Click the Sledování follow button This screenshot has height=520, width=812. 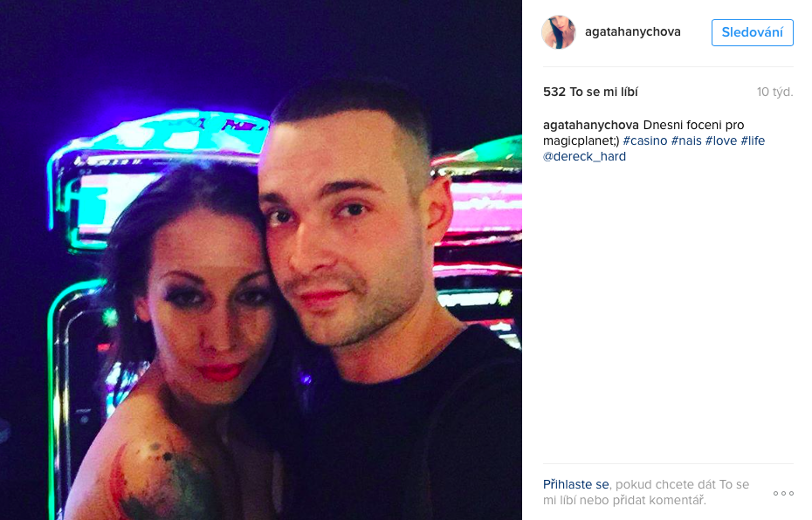752,32
